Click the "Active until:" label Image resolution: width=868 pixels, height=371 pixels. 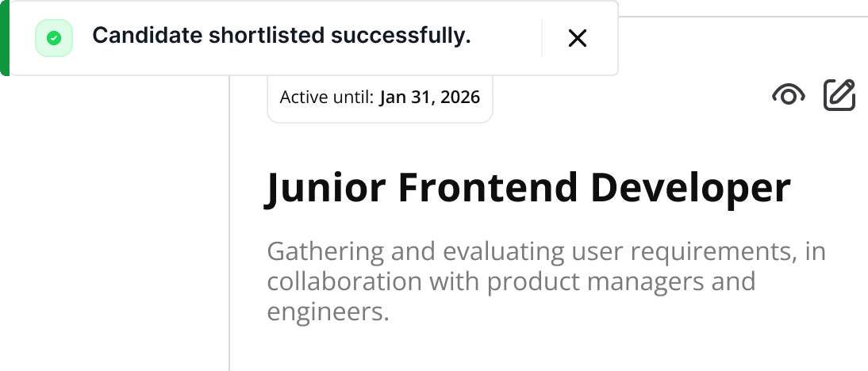tap(327, 98)
